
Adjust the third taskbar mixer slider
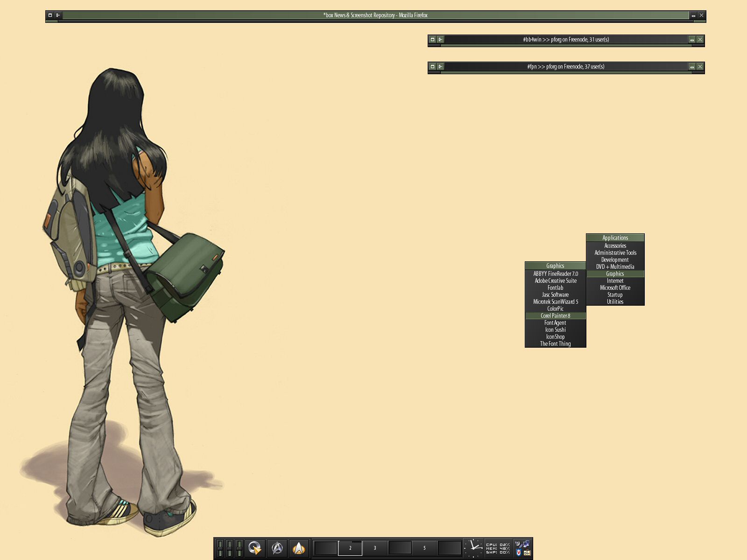click(239, 548)
